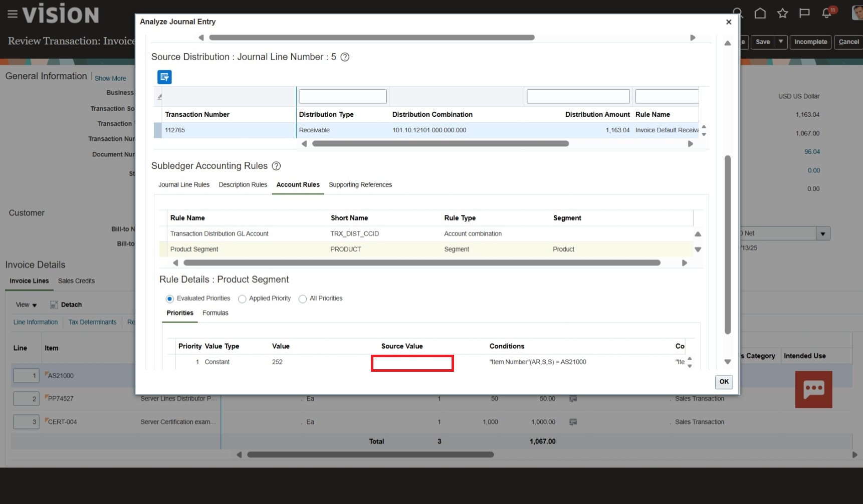Select the Evaluated Priorities radio button
Screen dimensions: 863x504
pyautogui.click(x=170, y=299)
